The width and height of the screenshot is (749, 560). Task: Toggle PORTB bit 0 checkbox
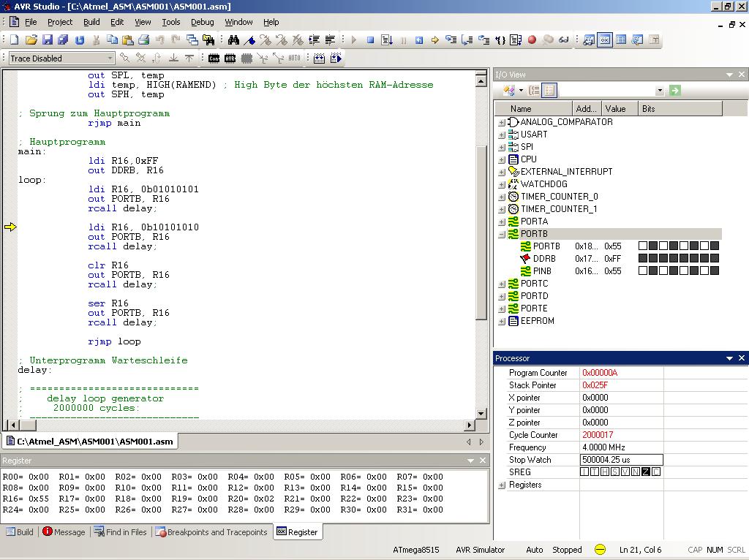pyautogui.click(x=715, y=246)
